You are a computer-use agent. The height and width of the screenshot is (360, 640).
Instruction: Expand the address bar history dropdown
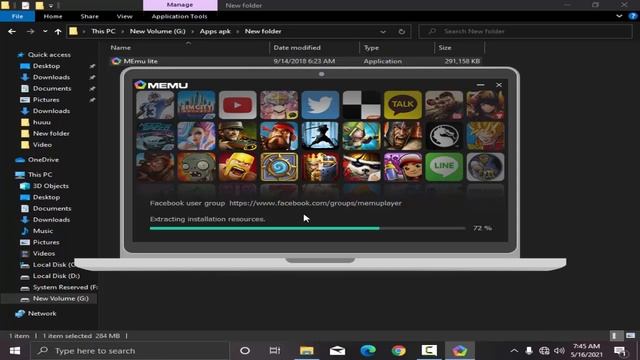pos(383,31)
